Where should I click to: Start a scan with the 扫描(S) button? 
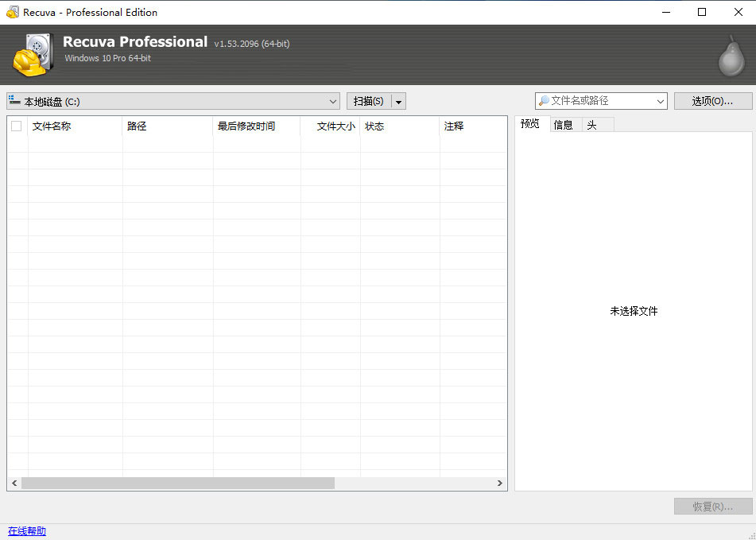(369, 101)
